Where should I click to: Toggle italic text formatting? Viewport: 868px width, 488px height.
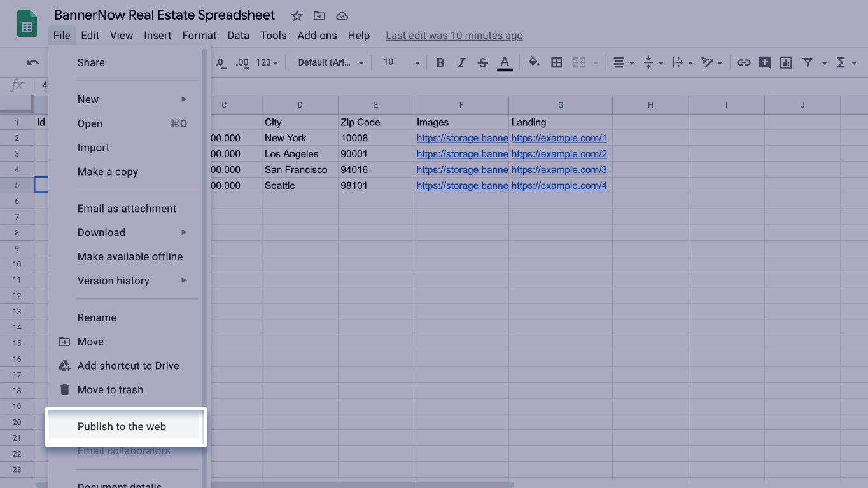click(461, 62)
